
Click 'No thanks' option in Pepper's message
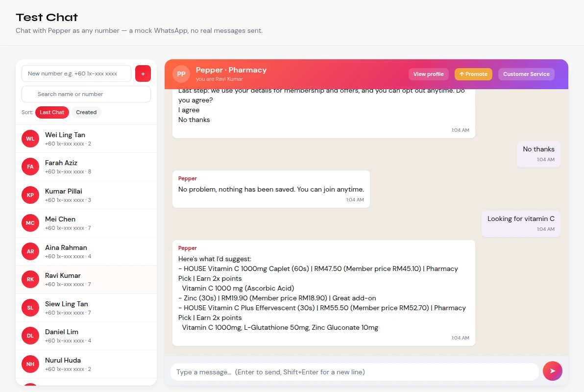point(194,120)
